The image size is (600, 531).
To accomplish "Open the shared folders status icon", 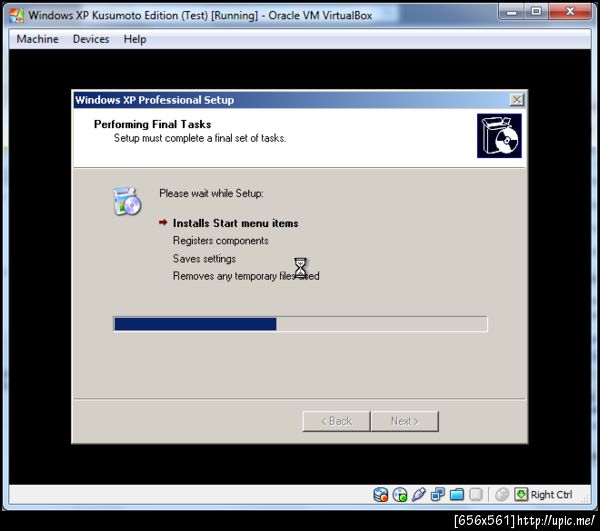I will (x=457, y=494).
